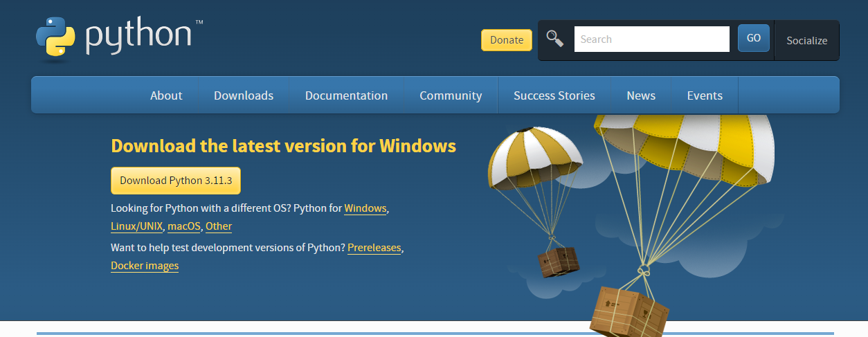Image resolution: width=868 pixels, height=337 pixels.
Task: Open the Downloads menu
Action: pos(244,95)
